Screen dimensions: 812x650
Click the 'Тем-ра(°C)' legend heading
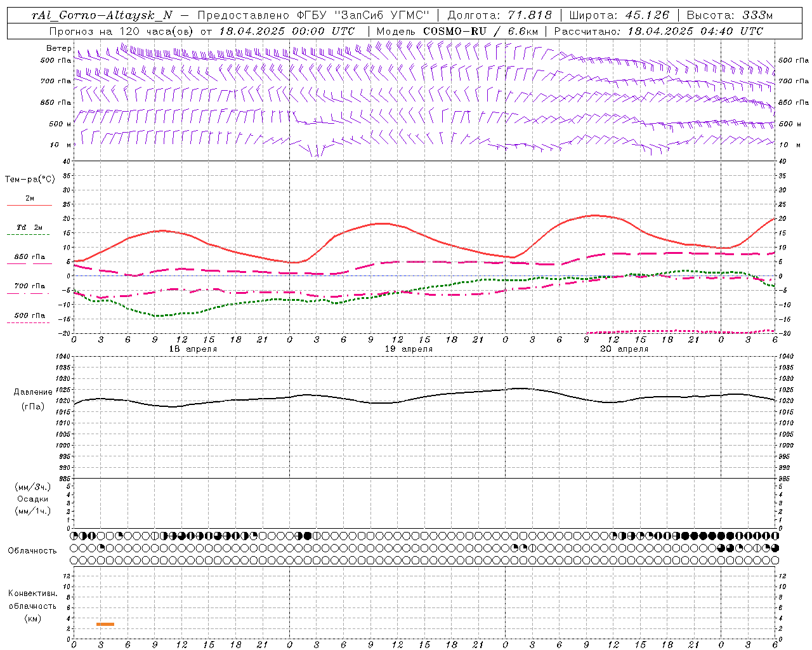click(x=30, y=180)
